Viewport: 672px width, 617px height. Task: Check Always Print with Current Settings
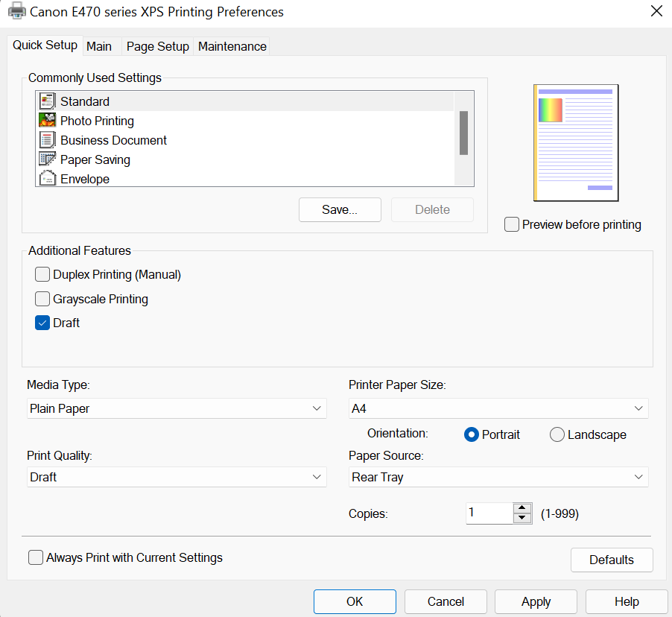(x=35, y=557)
